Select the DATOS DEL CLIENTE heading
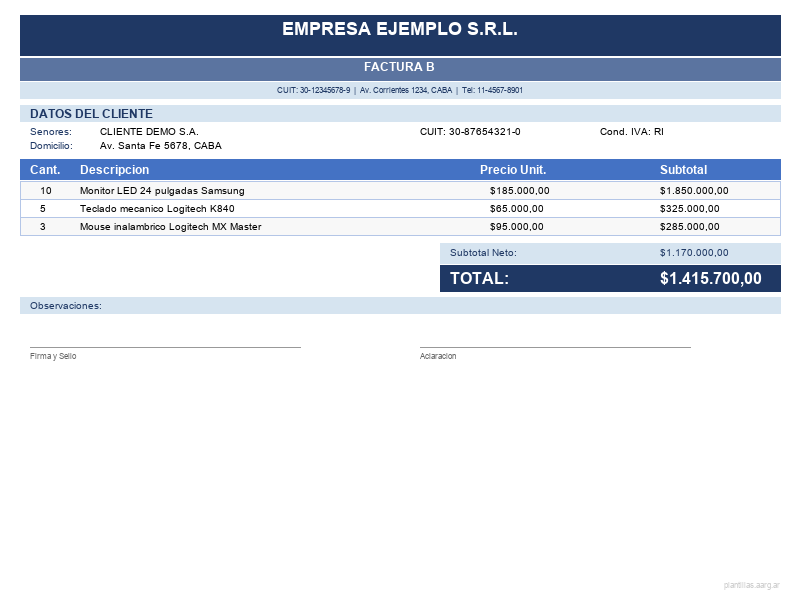 [x=91, y=114]
